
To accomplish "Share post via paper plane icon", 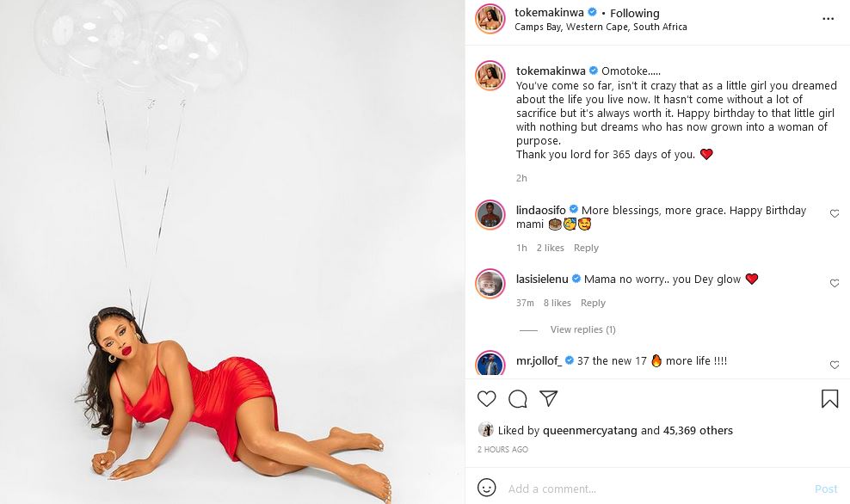I will (x=549, y=398).
